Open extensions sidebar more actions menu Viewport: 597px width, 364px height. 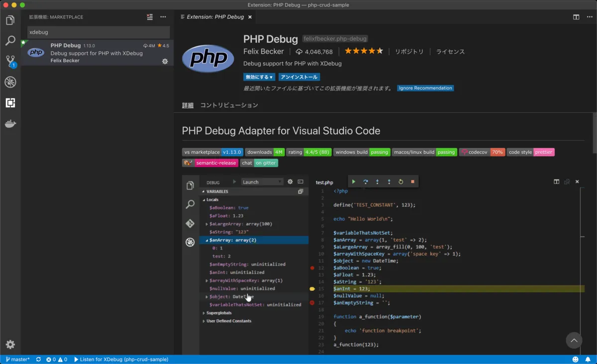point(163,17)
